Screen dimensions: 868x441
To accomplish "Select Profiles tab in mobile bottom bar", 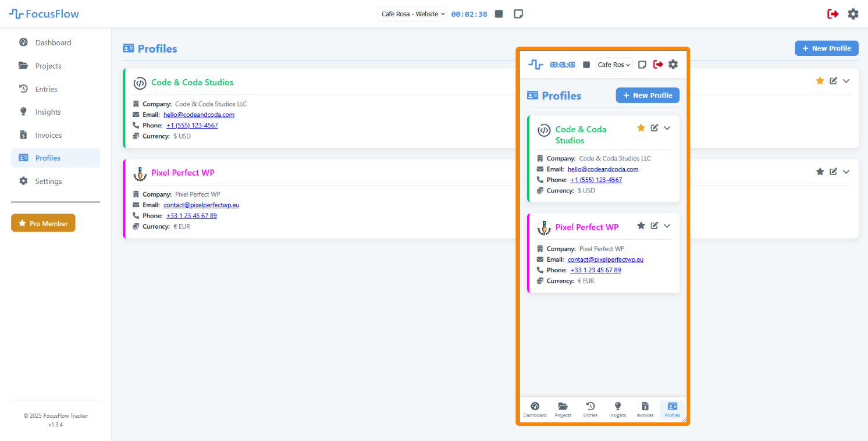I will point(673,410).
